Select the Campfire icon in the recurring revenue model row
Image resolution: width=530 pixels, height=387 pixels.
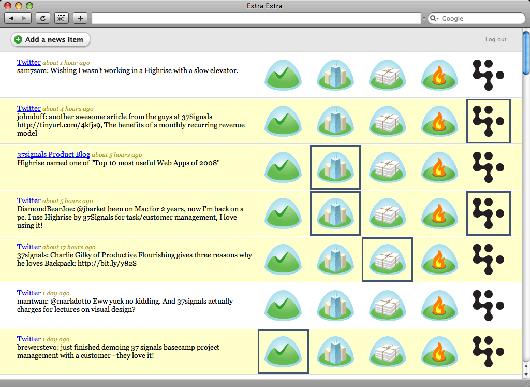(439, 121)
